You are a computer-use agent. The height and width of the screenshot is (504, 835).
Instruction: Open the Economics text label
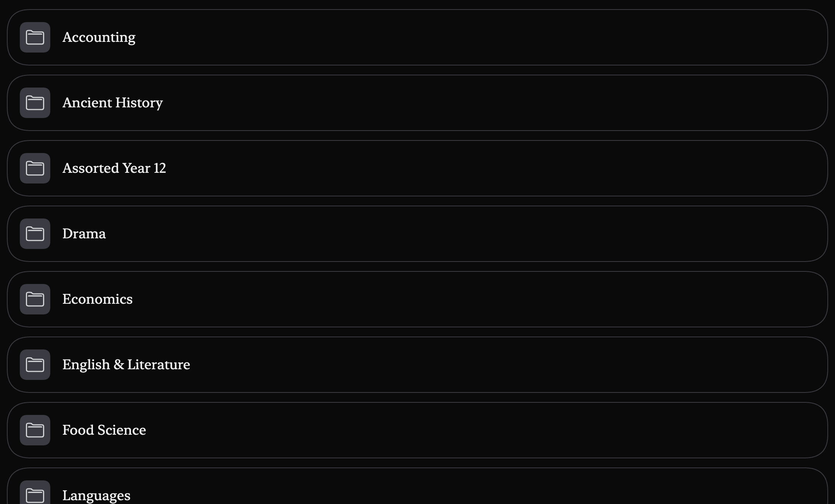click(97, 299)
